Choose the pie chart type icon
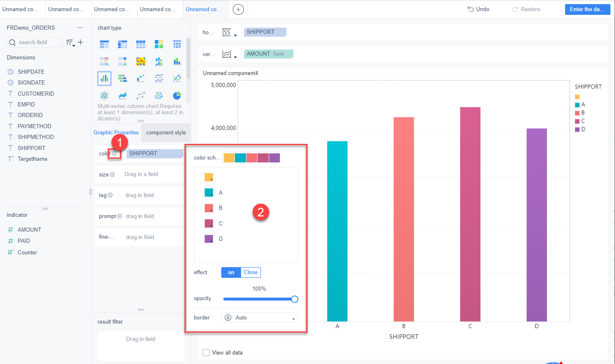This screenshot has height=364, width=615. [177, 96]
